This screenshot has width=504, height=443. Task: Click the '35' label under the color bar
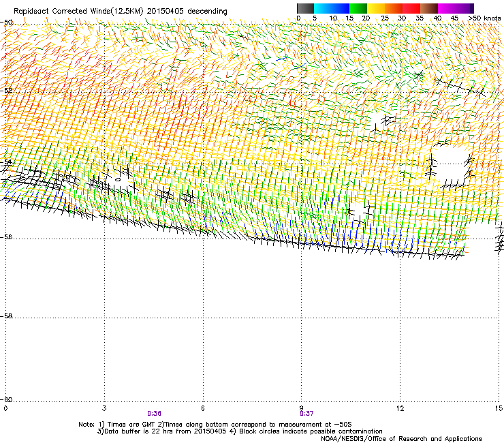[420, 18]
